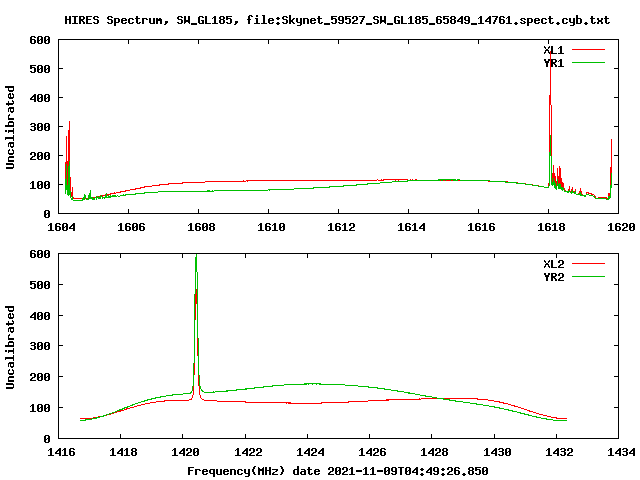Click the Frequency(MHz) date axis label

(338, 471)
